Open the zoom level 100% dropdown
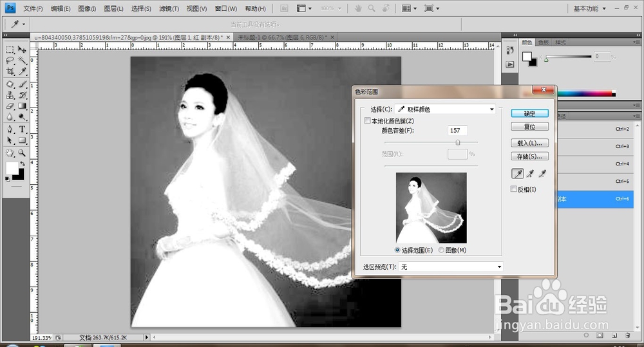Screen dimensions: 644x347 [x=331, y=8]
